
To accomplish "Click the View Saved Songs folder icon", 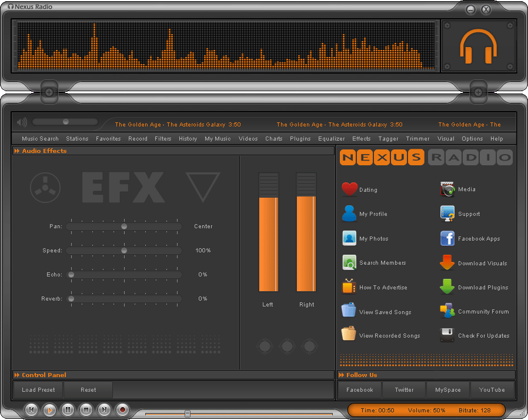I will (x=349, y=310).
